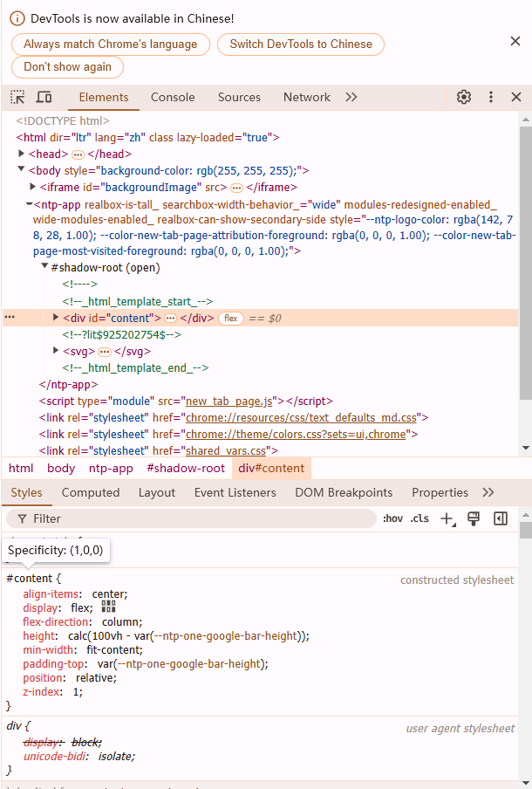532x789 pixels.
Task: Click the unicode-bidi isolate declaration
Action: coord(79,757)
